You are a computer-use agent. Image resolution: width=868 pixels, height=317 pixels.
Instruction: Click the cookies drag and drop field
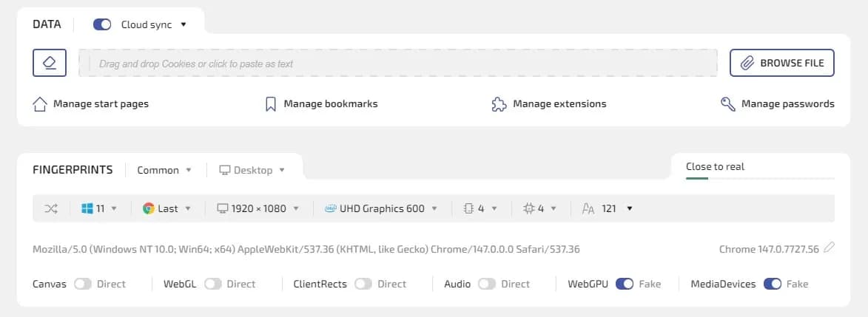pos(398,64)
